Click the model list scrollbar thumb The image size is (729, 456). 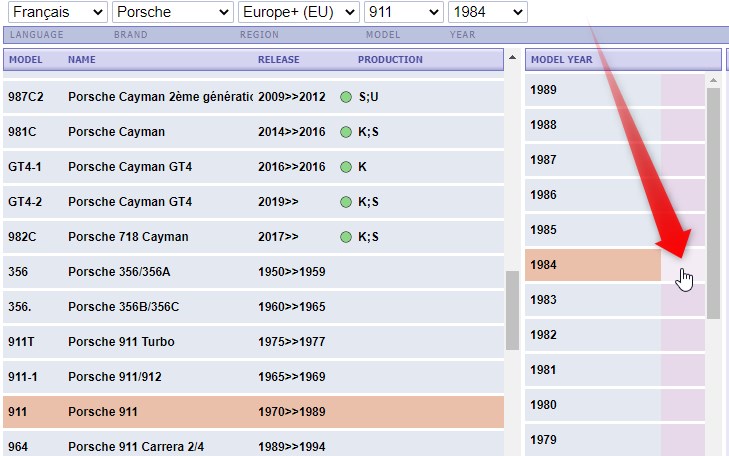coord(512,310)
